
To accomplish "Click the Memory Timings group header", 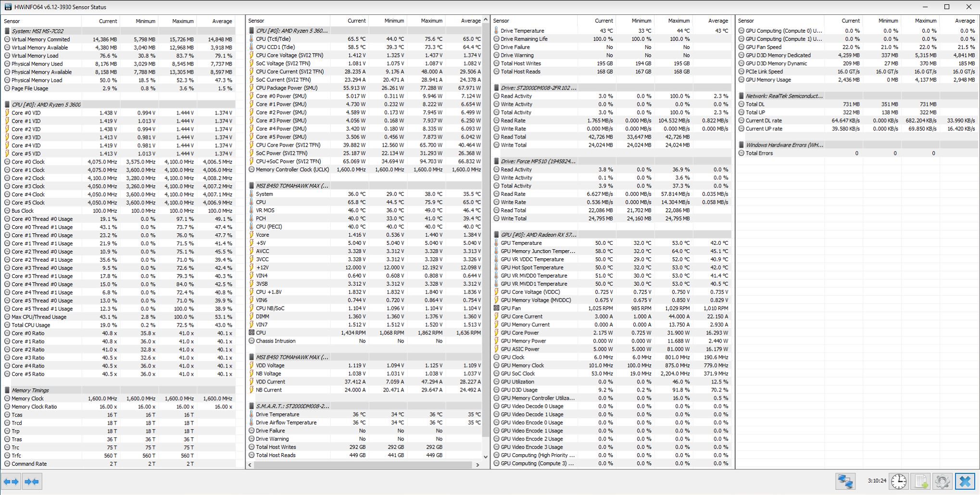I will 30,390.
